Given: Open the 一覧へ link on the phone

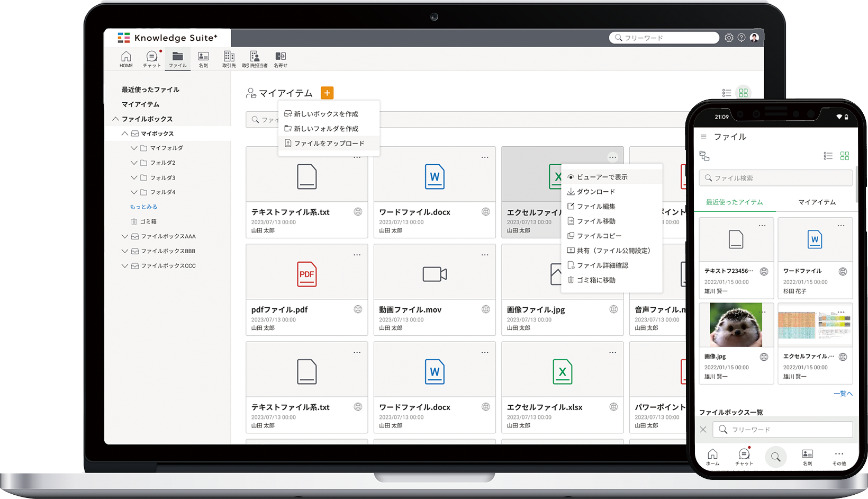Looking at the screenshot, I should (843, 394).
